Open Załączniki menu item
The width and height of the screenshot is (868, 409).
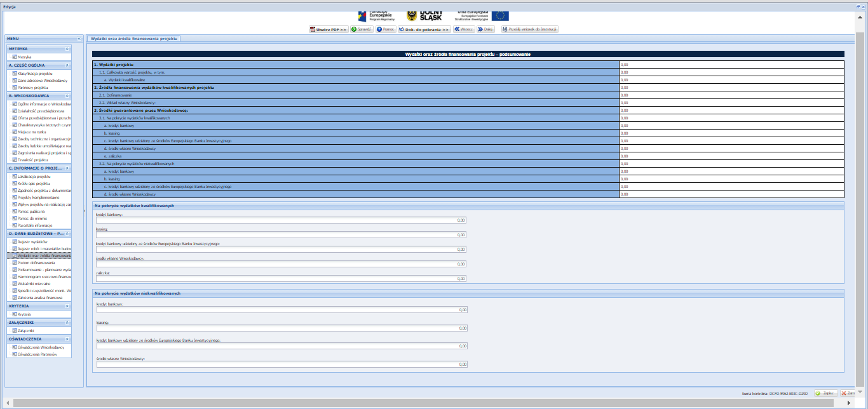(25, 330)
